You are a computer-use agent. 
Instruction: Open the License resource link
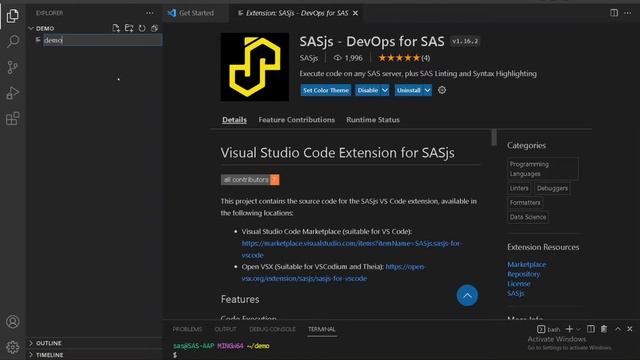[519, 284]
